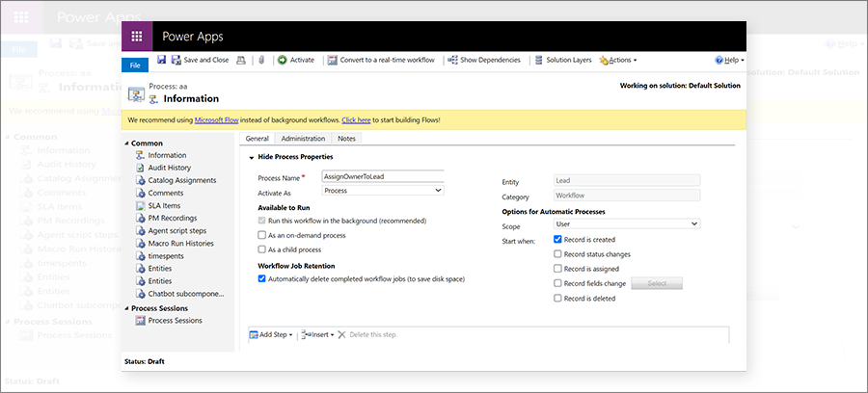
Task: Click the Save and Close disk icon
Action: tap(176, 61)
